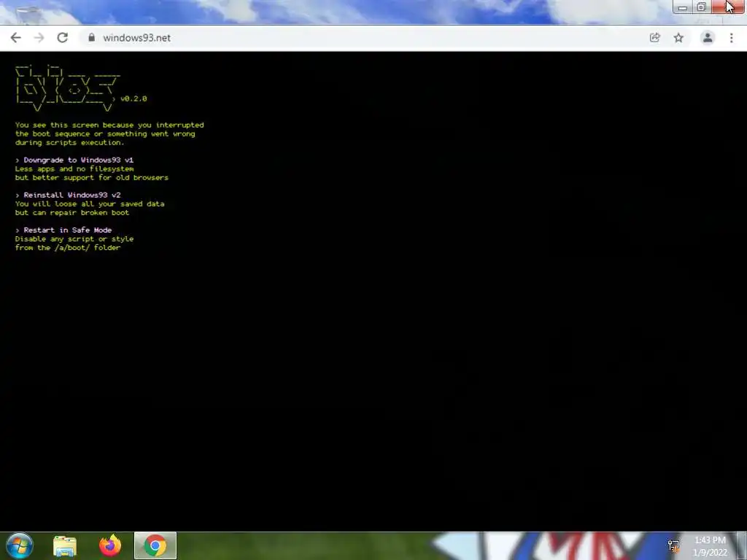The width and height of the screenshot is (747, 560).
Task: Launch Firefox from the taskbar
Action: click(x=110, y=545)
